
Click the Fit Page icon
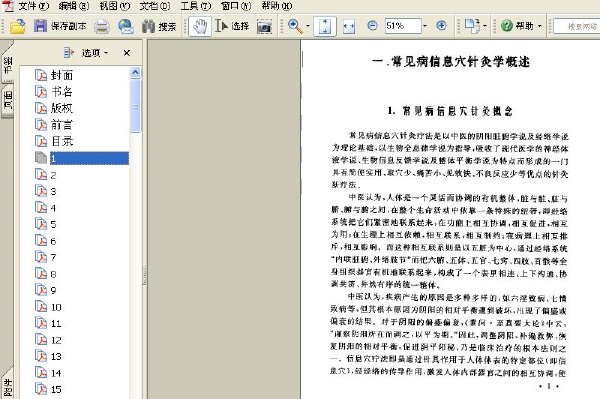click(325, 26)
